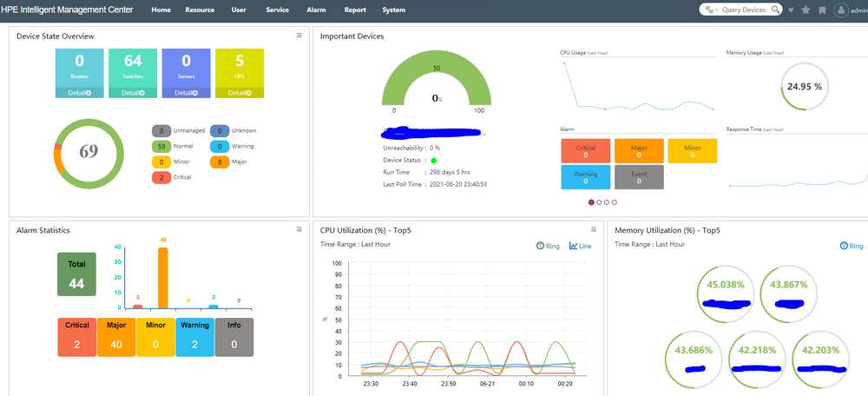
Task: Click the 42.203% memory ring
Action: (x=821, y=360)
